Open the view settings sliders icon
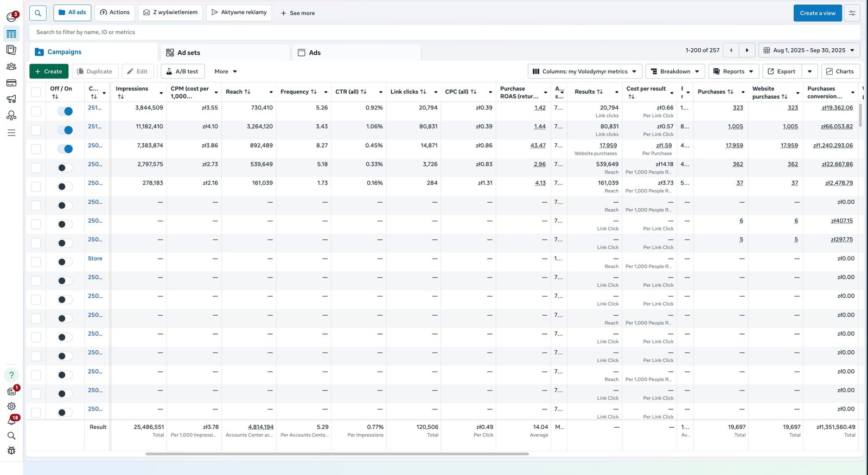Screen dimensions: 868x475 coord(852,13)
